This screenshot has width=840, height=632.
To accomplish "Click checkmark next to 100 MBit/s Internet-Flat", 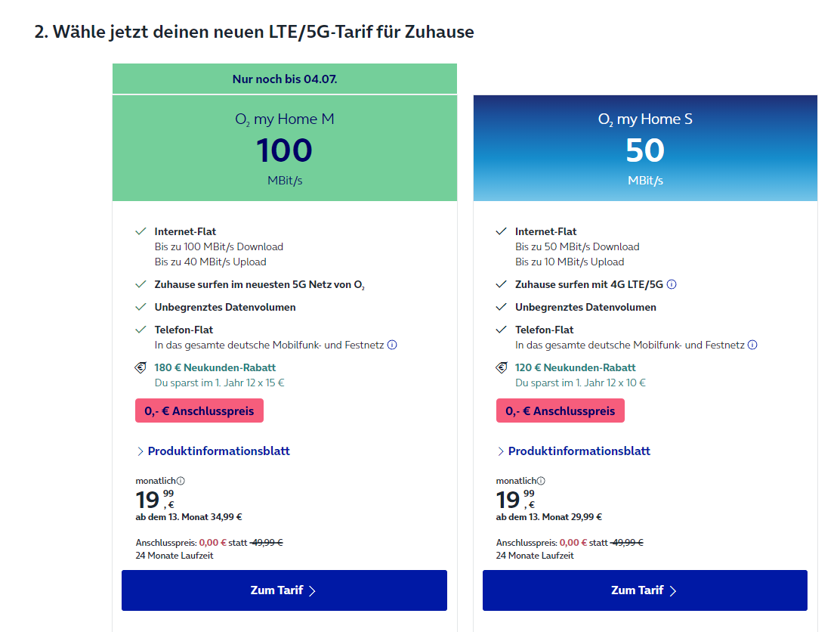I will coord(141,231).
